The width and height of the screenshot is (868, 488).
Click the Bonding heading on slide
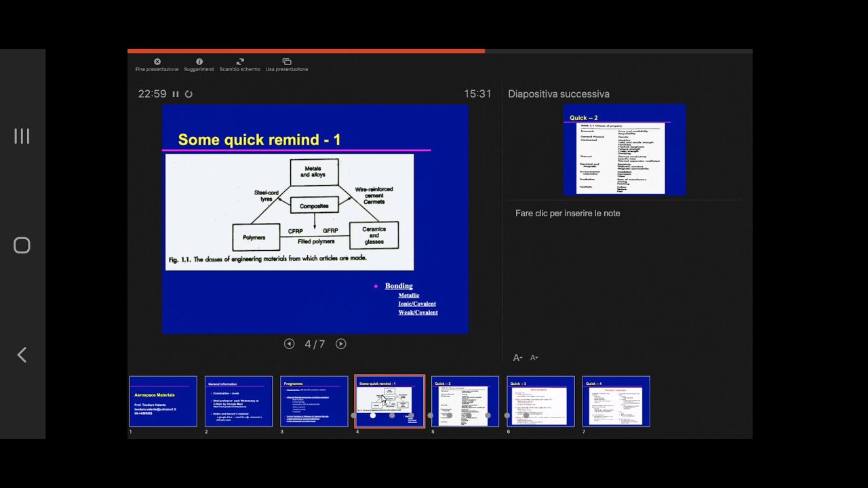[x=399, y=286]
